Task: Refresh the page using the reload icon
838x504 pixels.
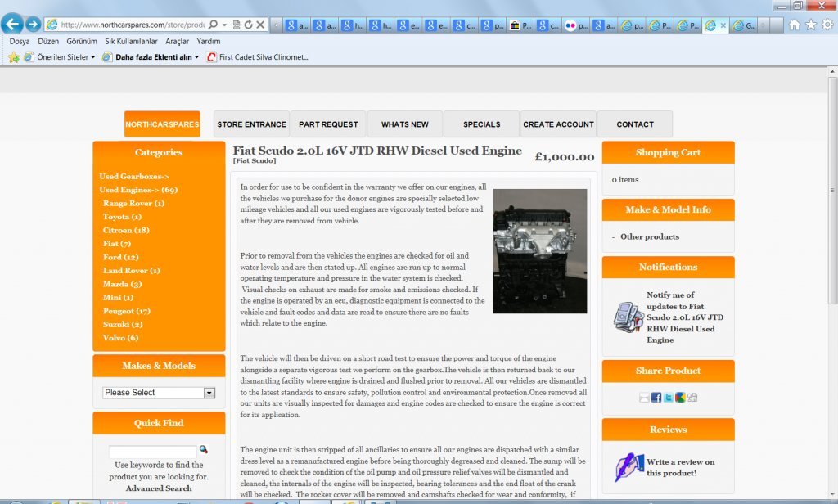Action: coord(248,25)
